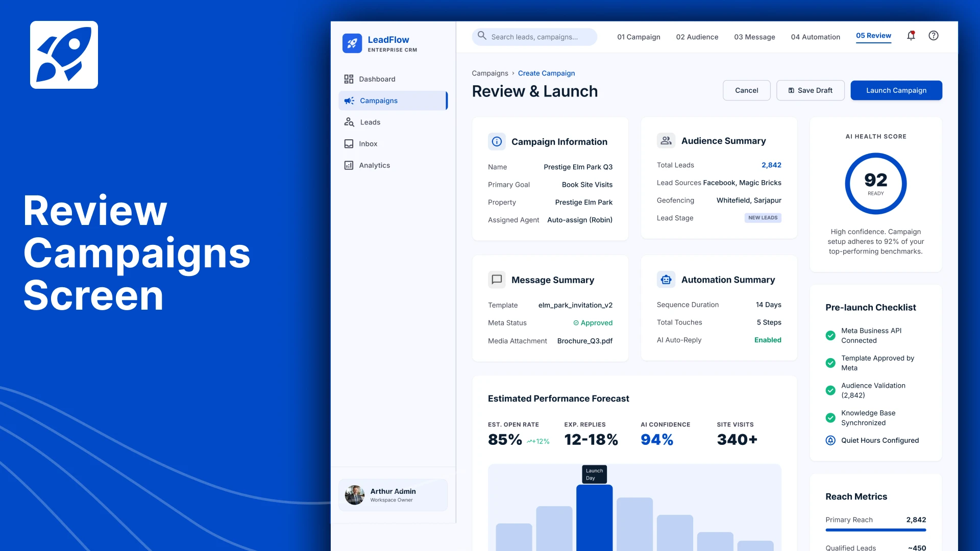Viewport: 980px width, 551px height.
Task: Click the 94% AI confidence value
Action: (657, 439)
